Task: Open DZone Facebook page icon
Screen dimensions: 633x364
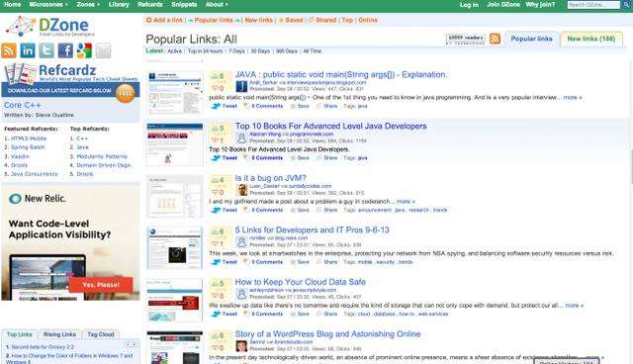Action: [x=65, y=50]
